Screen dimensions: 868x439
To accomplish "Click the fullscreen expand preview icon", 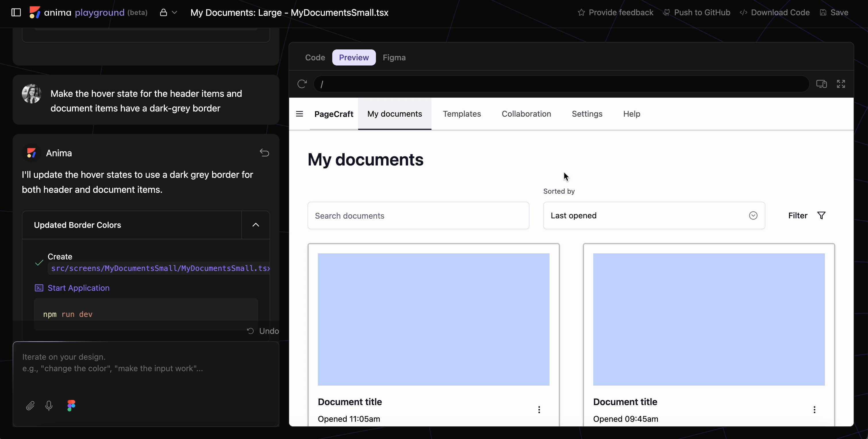I will (x=841, y=84).
